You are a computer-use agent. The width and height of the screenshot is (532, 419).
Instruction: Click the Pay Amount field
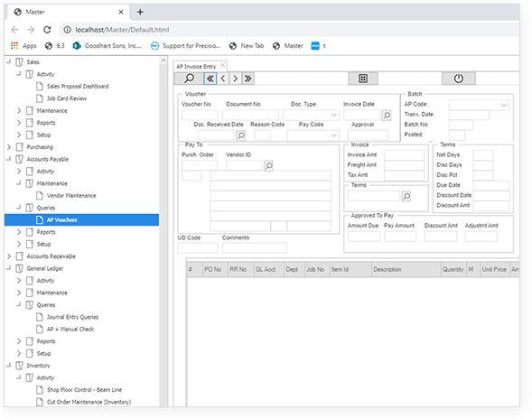coord(400,236)
